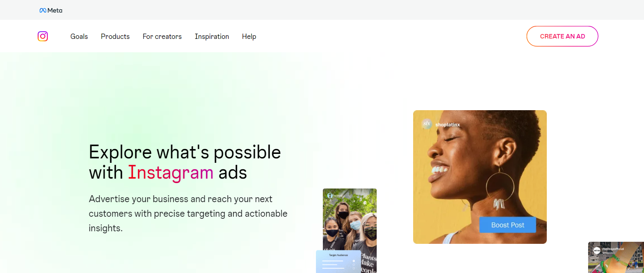Screen dimensions: 644x273
Task: Click the shoplatinx username label
Action: (x=448, y=125)
